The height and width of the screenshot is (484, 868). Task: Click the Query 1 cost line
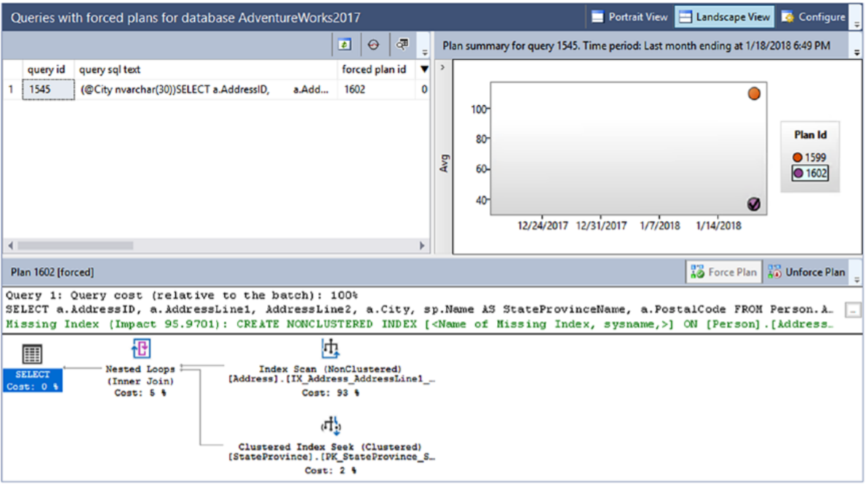[182, 295]
